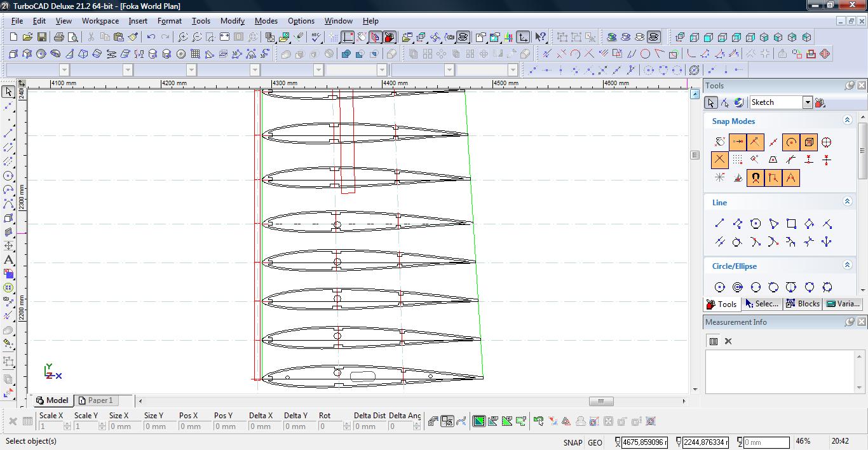Screen dimensions: 868x450
Task: Click the Save file icon
Action: point(41,37)
